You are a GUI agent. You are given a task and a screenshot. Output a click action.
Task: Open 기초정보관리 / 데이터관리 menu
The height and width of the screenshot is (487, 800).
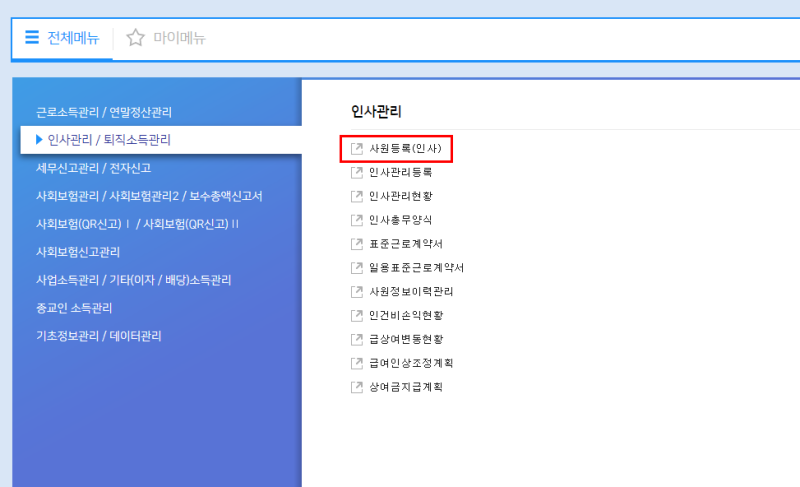[x=98, y=336]
